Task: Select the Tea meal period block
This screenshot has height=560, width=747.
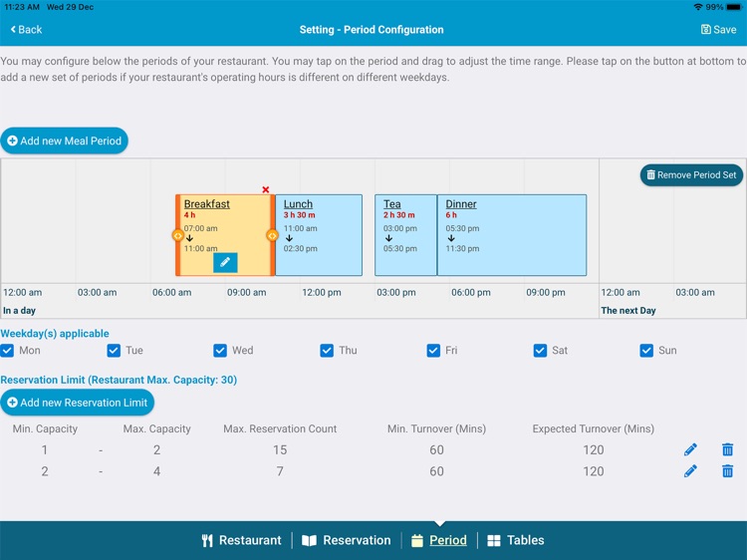Action: pyautogui.click(x=406, y=235)
